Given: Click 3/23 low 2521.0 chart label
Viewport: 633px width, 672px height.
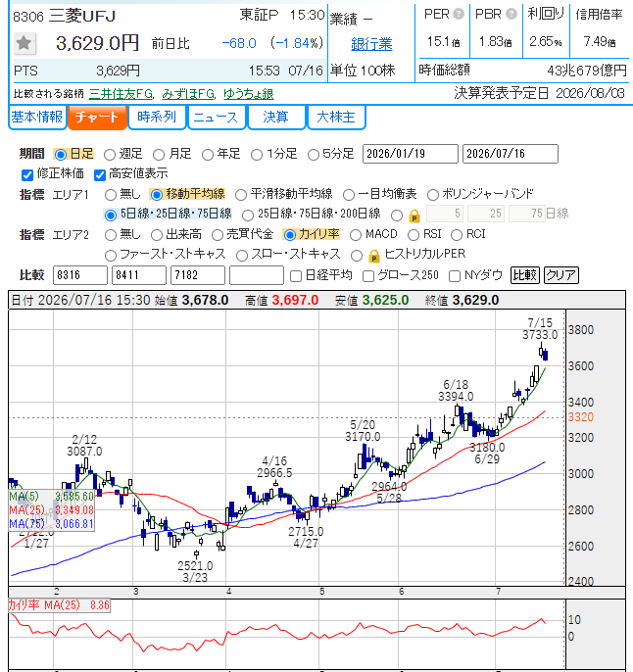Looking at the screenshot, I should (x=195, y=572).
